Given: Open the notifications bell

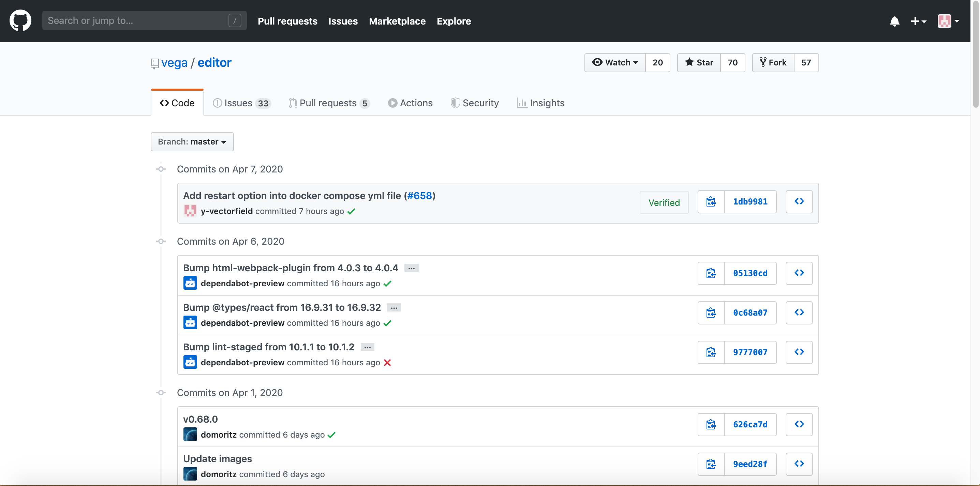Looking at the screenshot, I should [894, 21].
